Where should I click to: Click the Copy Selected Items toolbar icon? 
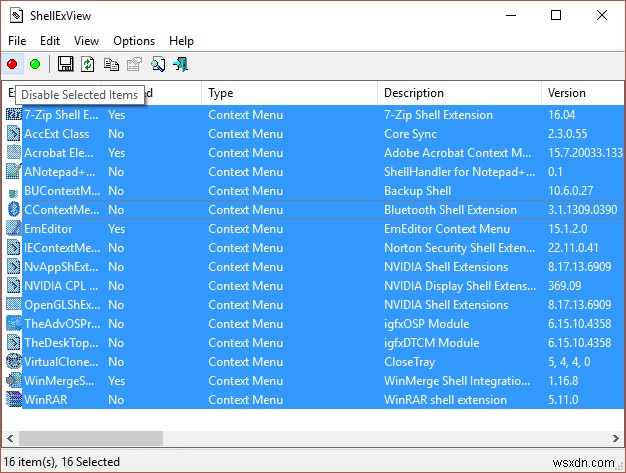pyautogui.click(x=111, y=64)
